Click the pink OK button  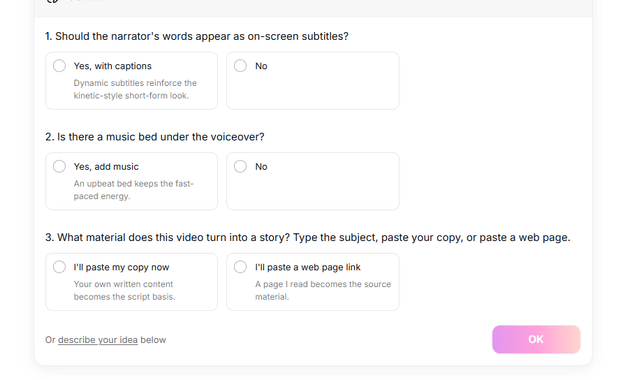tap(536, 339)
